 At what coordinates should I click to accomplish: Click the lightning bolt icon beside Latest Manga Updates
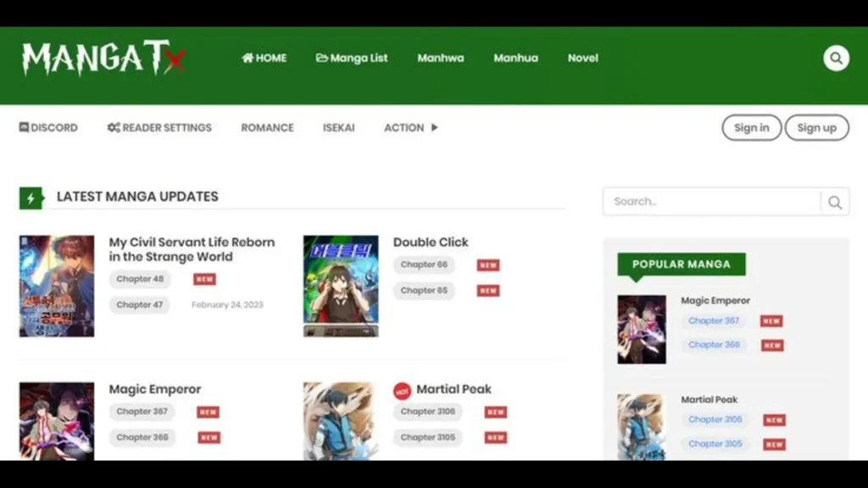coord(31,197)
